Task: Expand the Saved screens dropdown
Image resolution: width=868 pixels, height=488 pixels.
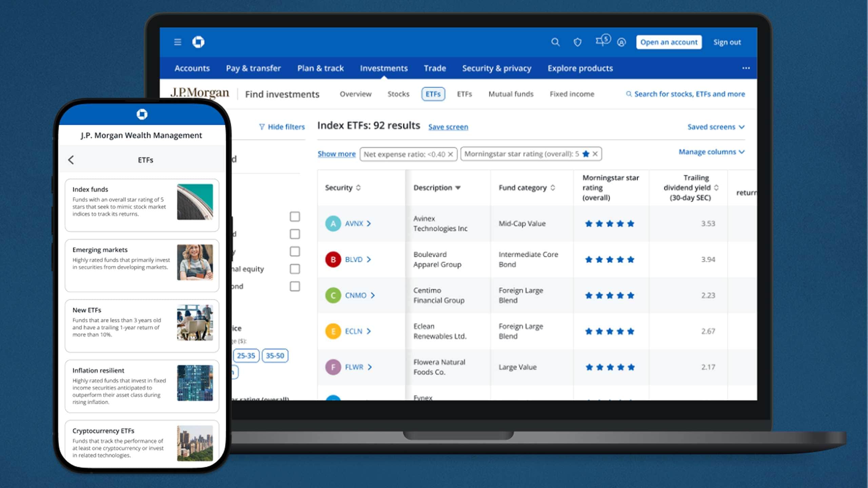Action: click(x=715, y=127)
